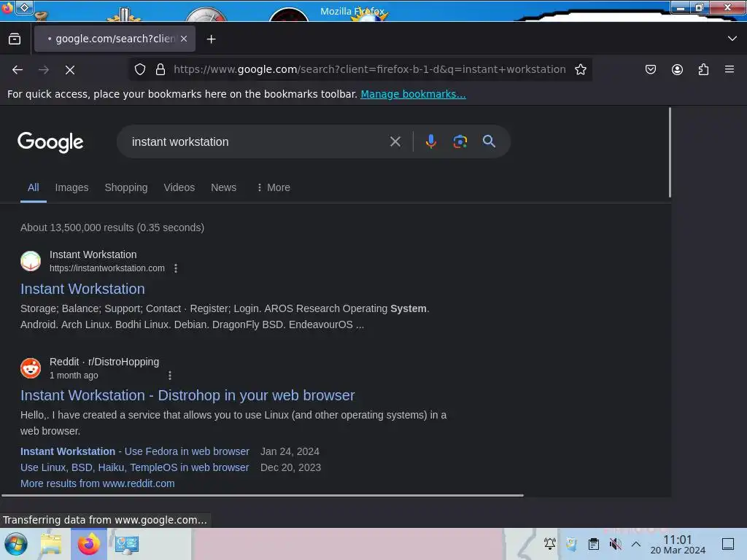
Task: Open the extensions puzzle-piece menu
Action: tap(703, 69)
